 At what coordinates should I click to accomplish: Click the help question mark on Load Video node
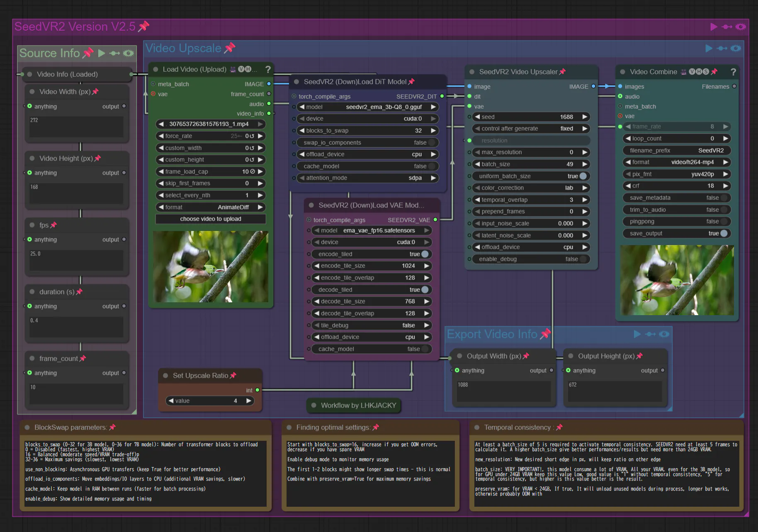268,69
